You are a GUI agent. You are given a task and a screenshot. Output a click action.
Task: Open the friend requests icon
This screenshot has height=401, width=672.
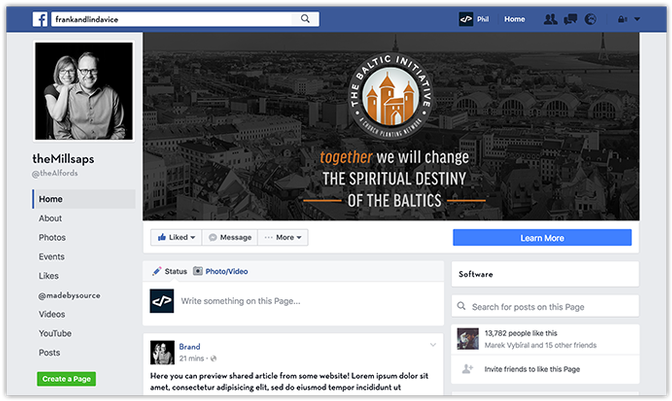click(550, 19)
